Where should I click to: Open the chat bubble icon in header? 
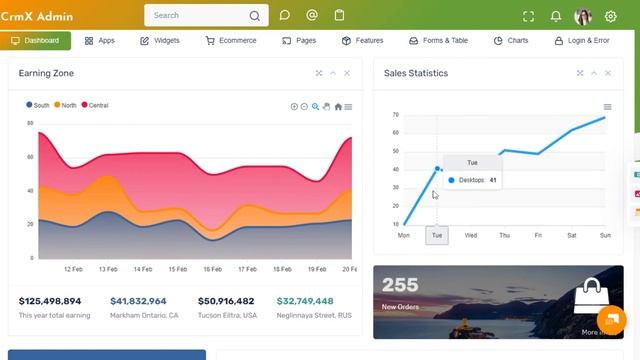pyautogui.click(x=284, y=16)
